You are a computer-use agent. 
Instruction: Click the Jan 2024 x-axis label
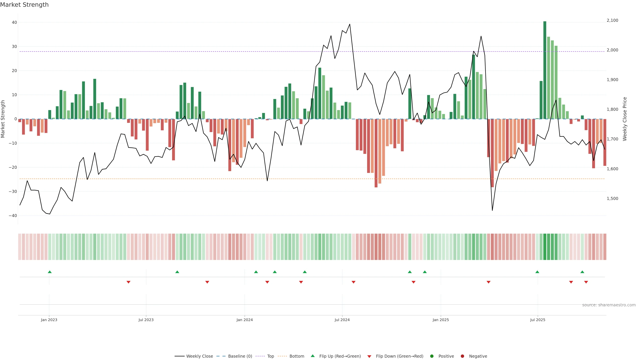(x=245, y=320)
